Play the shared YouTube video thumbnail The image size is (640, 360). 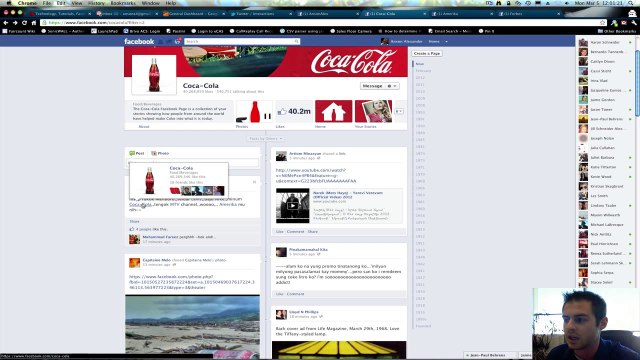(x=293, y=206)
